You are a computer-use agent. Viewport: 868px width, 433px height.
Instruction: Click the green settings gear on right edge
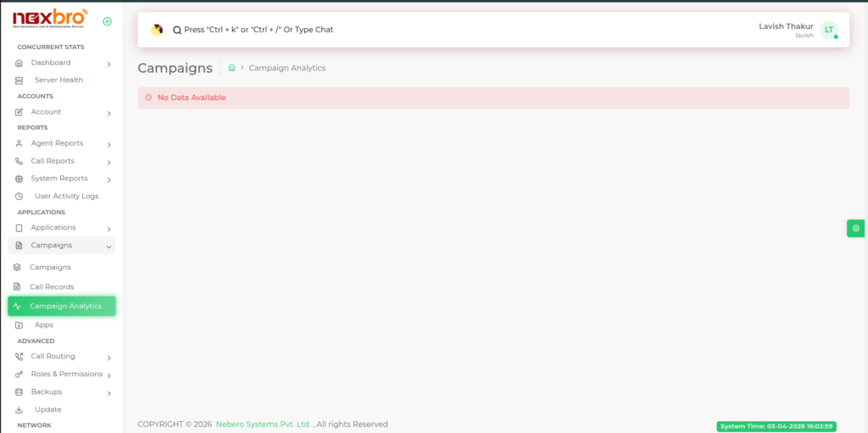tap(856, 228)
